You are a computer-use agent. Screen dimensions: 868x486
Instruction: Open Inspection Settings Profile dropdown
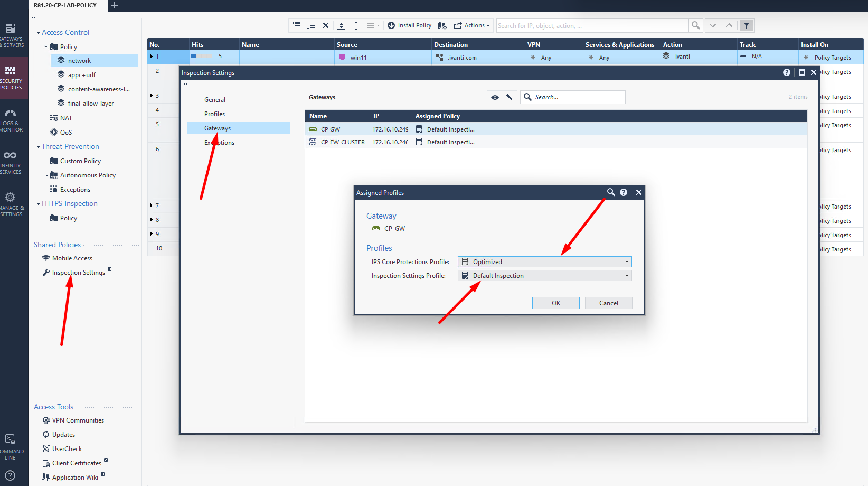point(544,276)
